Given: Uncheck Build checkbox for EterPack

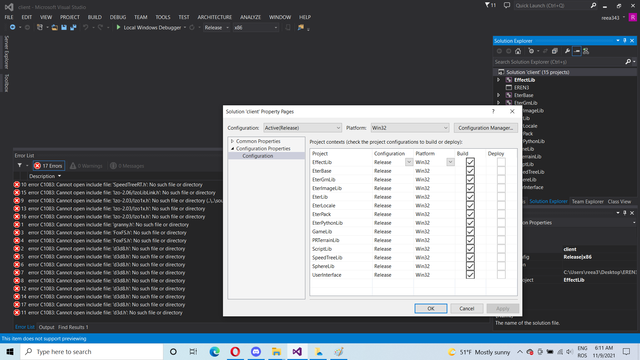Looking at the screenshot, I should (470, 214).
